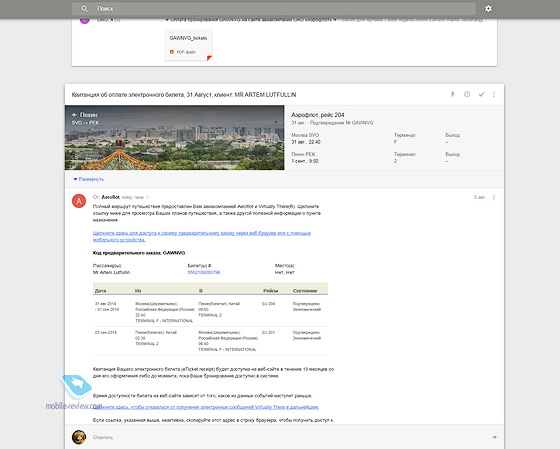Click the search magnifier icon
560x449 pixels.
point(84,9)
